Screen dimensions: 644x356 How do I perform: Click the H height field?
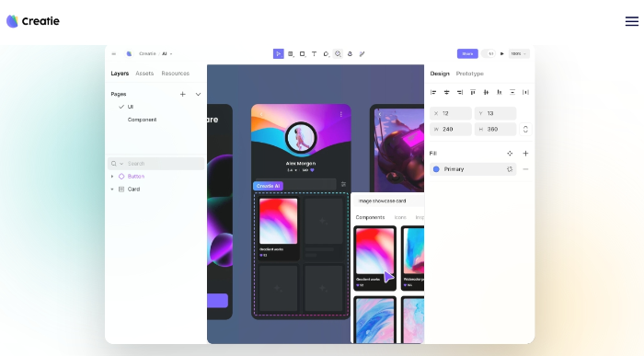[x=495, y=129]
